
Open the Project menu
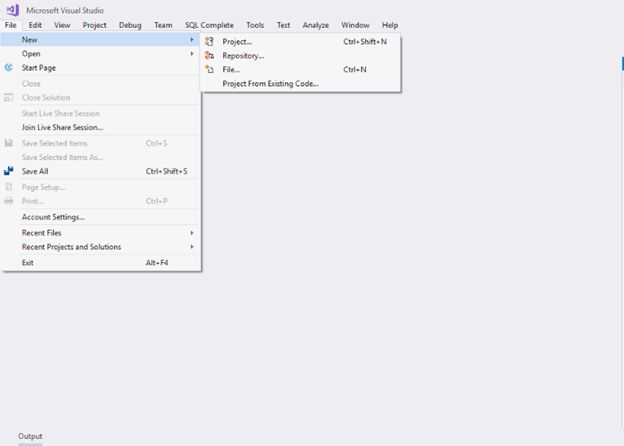click(94, 25)
